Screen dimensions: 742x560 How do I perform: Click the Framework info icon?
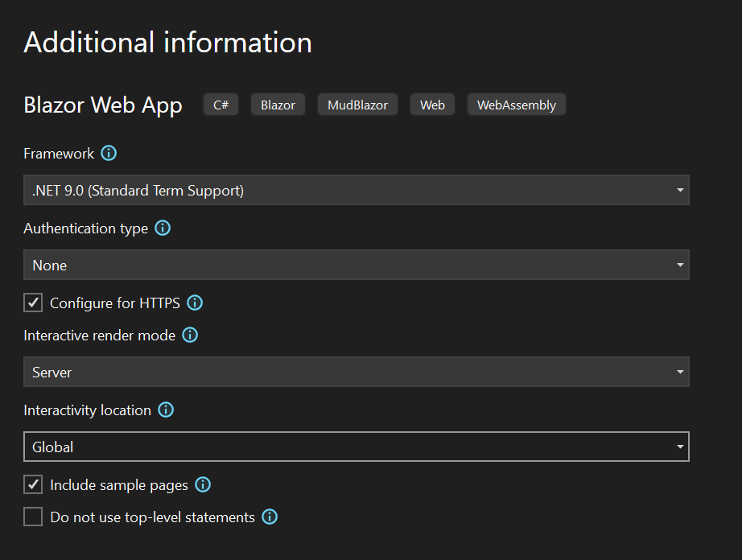[x=109, y=153]
